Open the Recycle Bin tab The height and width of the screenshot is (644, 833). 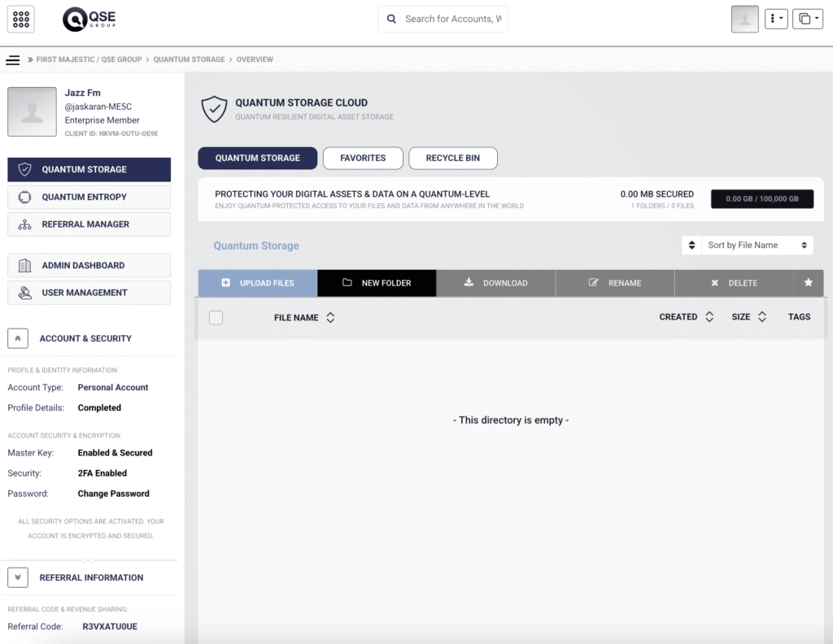point(452,159)
